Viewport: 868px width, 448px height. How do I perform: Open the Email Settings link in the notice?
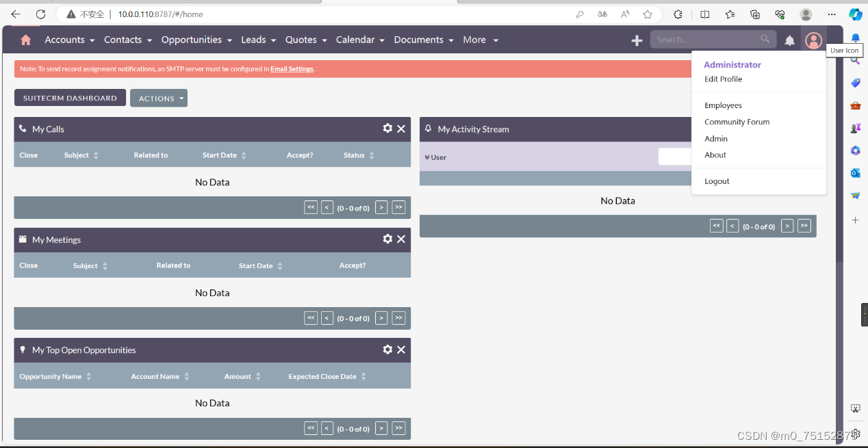click(x=292, y=68)
